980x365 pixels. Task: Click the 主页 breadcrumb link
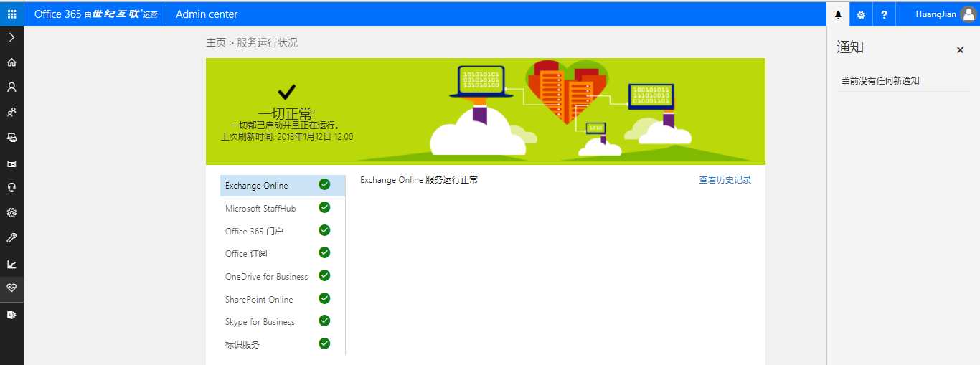pos(216,43)
